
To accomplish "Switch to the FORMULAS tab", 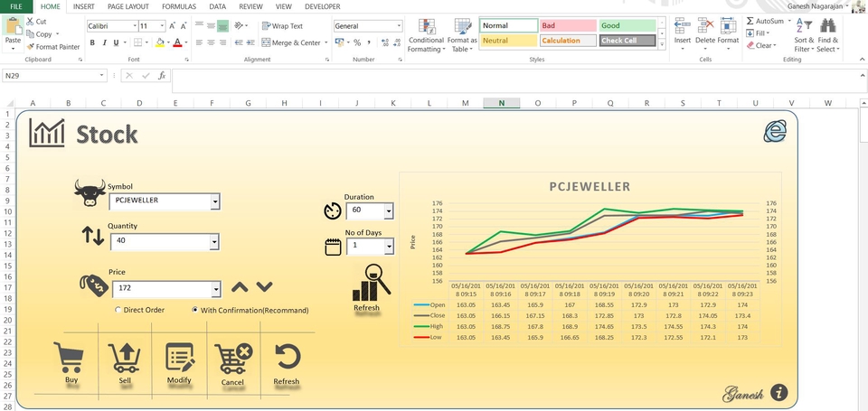I will click(x=179, y=6).
